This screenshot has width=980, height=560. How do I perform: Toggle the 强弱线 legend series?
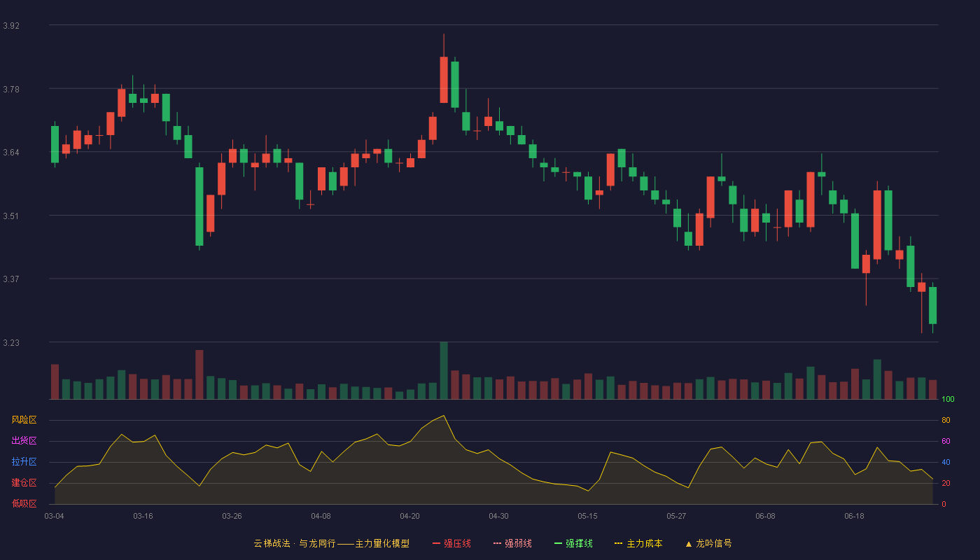tap(512, 543)
